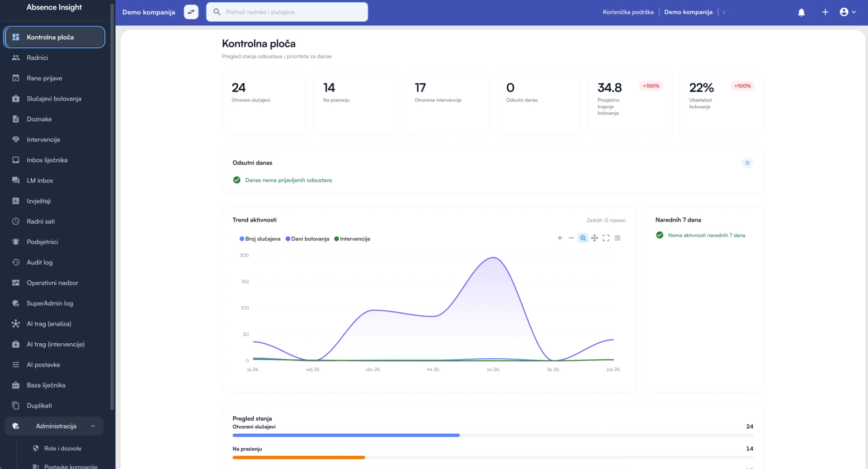Click the Odsutni danas 0 stat card
868x469 pixels.
(538, 104)
